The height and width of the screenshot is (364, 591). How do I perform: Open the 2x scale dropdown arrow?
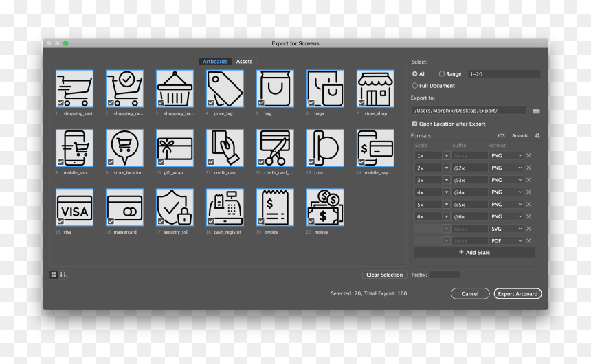(447, 168)
